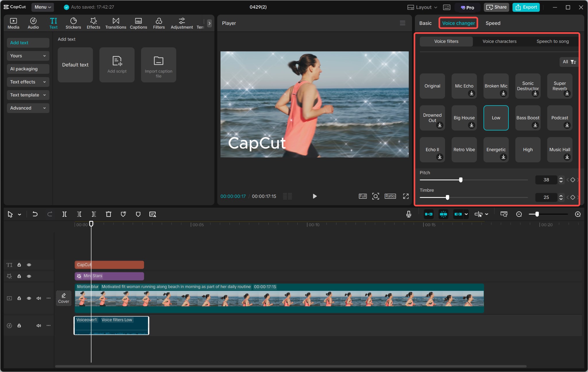Click the record voiceover microphone icon
This screenshot has width=588, height=372.
coord(409,214)
